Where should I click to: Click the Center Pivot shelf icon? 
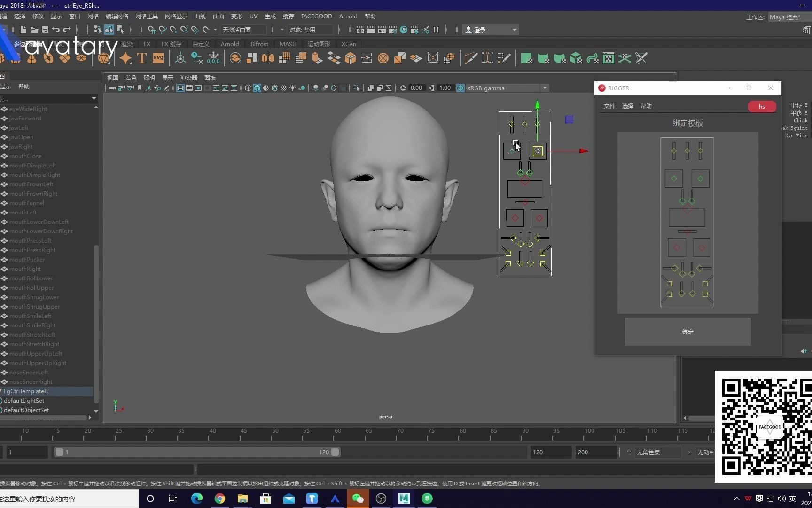pyautogui.click(x=180, y=58)
